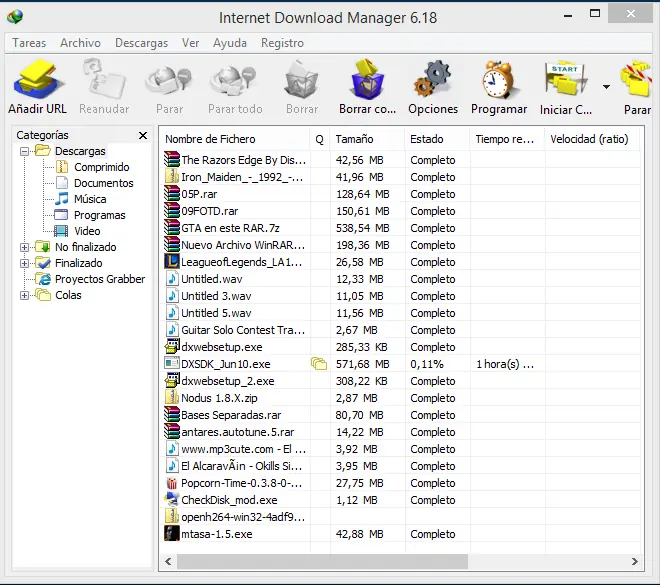Sort by Estado column header
The height and width of the screenshot is (585, 660).
tap(437, 139)
